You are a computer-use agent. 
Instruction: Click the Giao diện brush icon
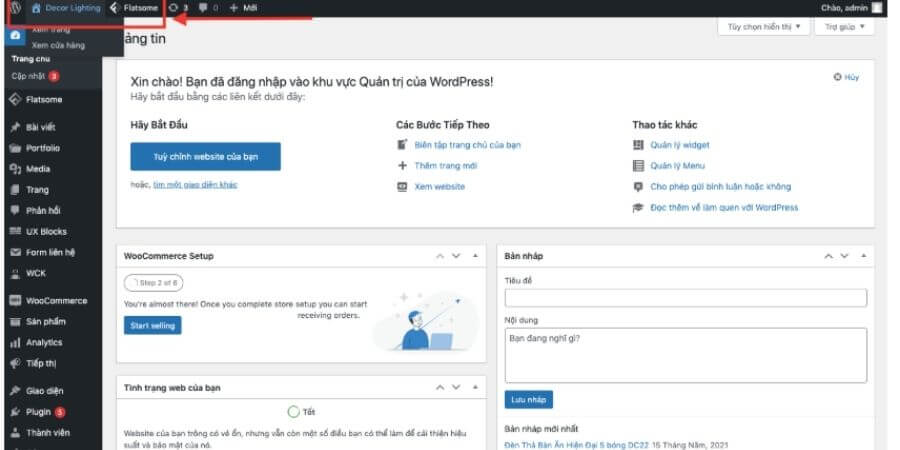[15, 391]
